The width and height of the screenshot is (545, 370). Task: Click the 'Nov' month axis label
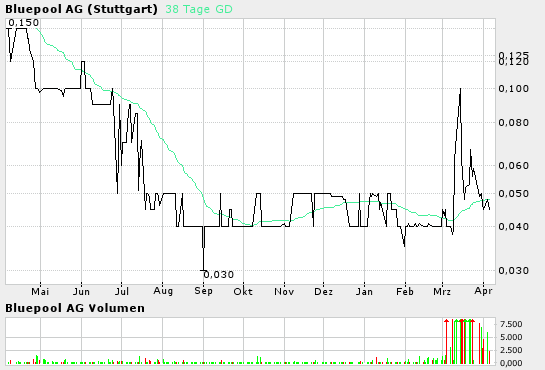pos(284,291)
